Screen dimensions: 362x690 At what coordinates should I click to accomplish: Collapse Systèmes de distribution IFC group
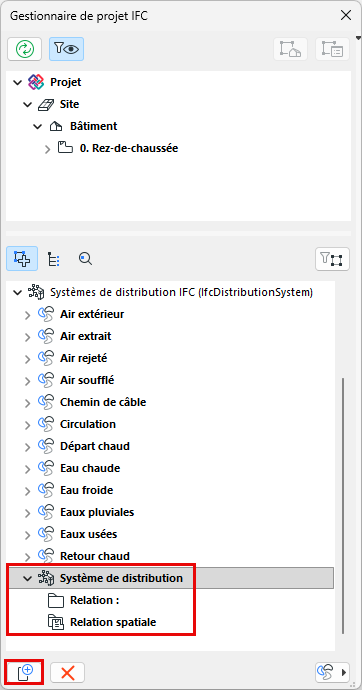(x=18, y=292)
